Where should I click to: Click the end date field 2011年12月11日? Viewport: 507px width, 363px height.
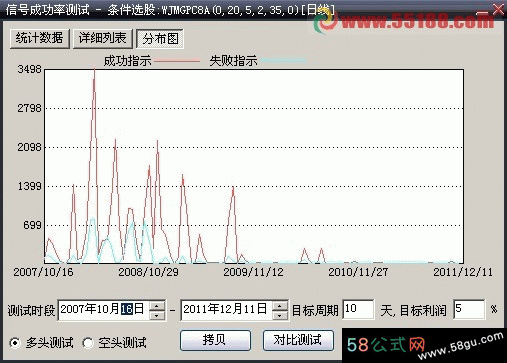pyautogui.click(x=226, y=310)
